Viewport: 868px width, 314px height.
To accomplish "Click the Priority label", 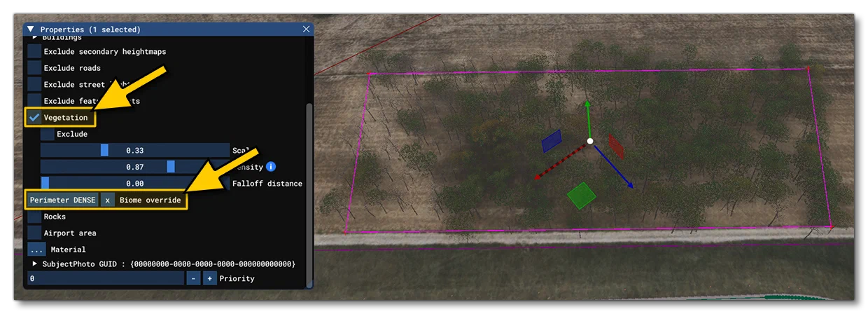I will coord(237,278).
